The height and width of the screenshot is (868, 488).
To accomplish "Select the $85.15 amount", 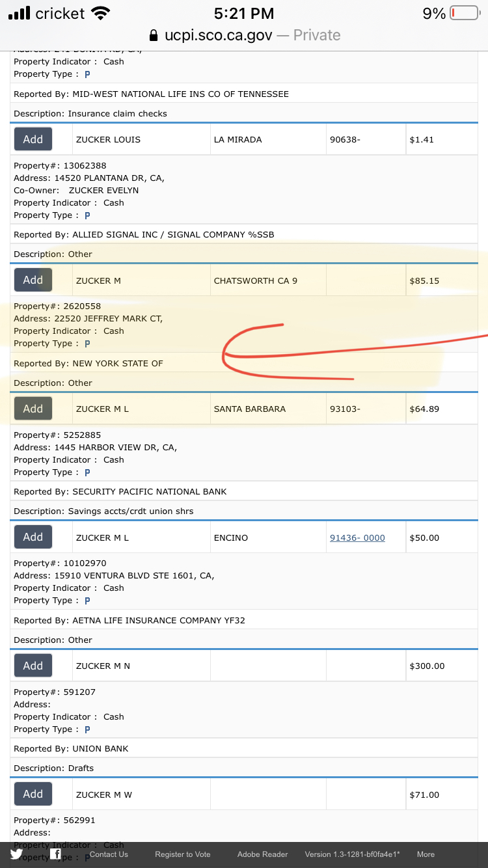I will pyautogui.click(x=424, y=281).
